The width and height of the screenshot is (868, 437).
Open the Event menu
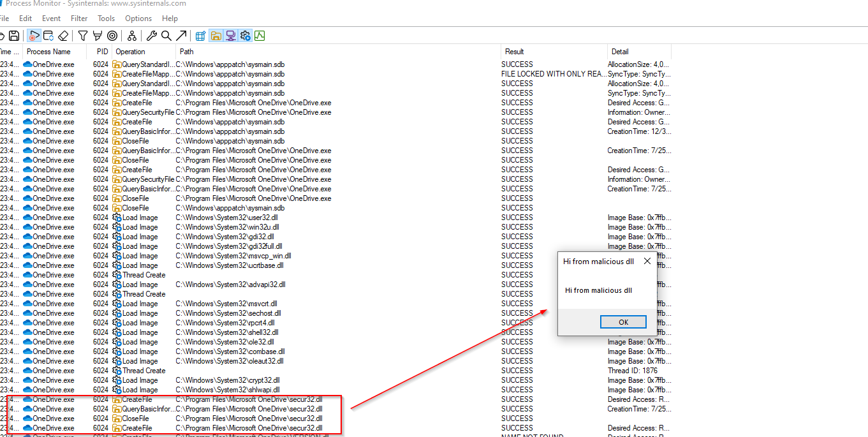(52, 19)
